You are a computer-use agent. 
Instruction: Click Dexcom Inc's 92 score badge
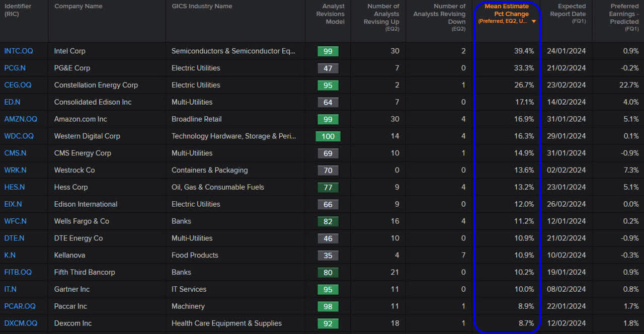pos(328,323)
